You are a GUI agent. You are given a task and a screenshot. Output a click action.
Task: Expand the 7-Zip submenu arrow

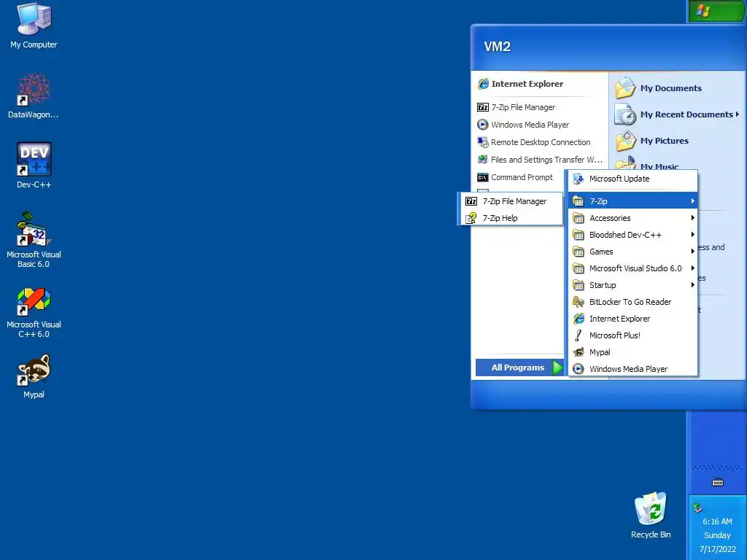click(693, 201)
